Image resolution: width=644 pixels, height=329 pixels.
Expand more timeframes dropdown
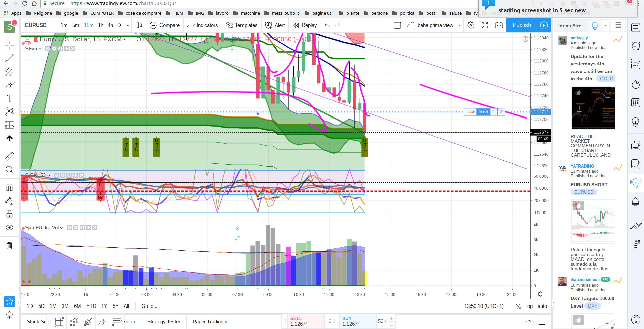(x=128, y=25)
